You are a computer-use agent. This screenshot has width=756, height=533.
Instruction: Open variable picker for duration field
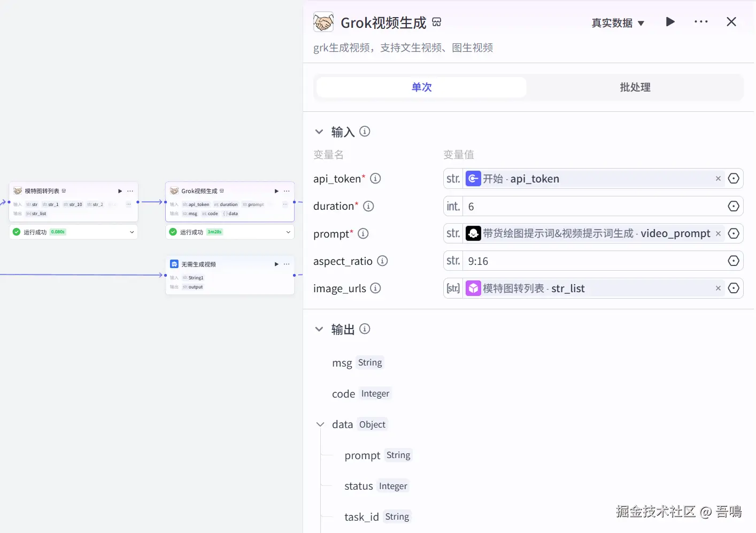pyautogui.click(x=734, y=206)
